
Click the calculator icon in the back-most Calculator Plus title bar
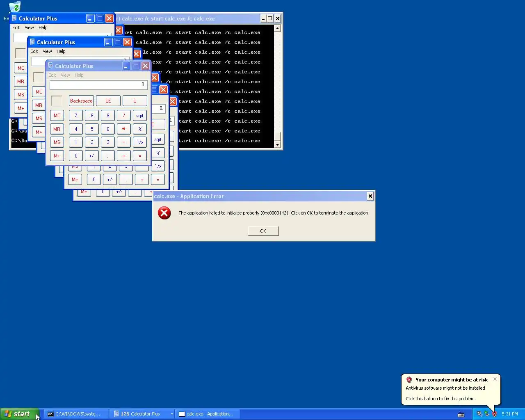14,18
